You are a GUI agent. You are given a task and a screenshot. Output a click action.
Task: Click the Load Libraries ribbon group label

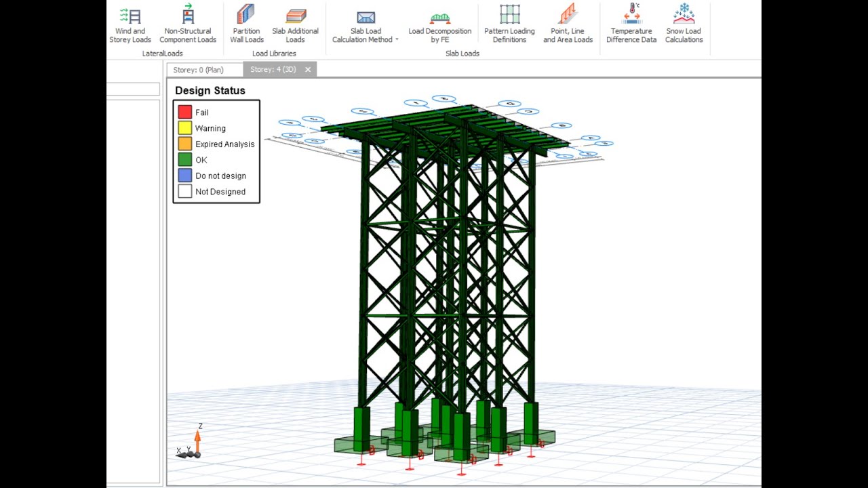click(274, 54)
